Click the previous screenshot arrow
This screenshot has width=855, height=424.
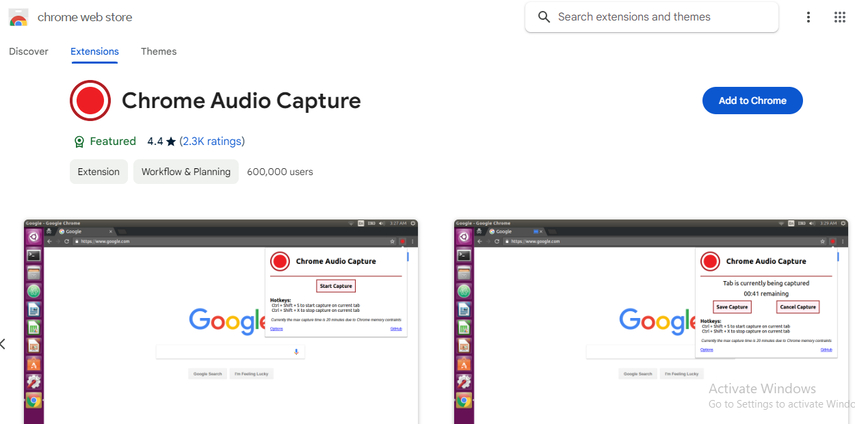[3, 344]
